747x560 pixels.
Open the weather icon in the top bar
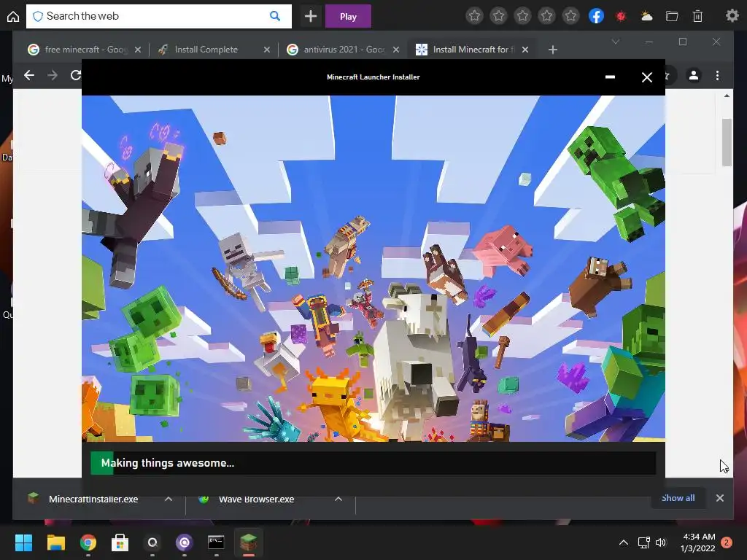(x=646, y=17)
